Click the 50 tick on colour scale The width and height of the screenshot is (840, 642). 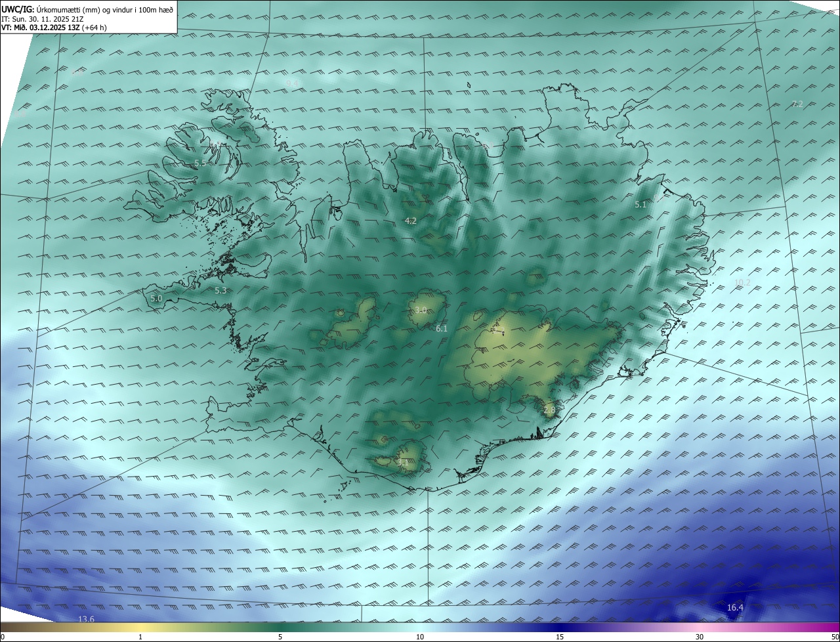[835, 637]
